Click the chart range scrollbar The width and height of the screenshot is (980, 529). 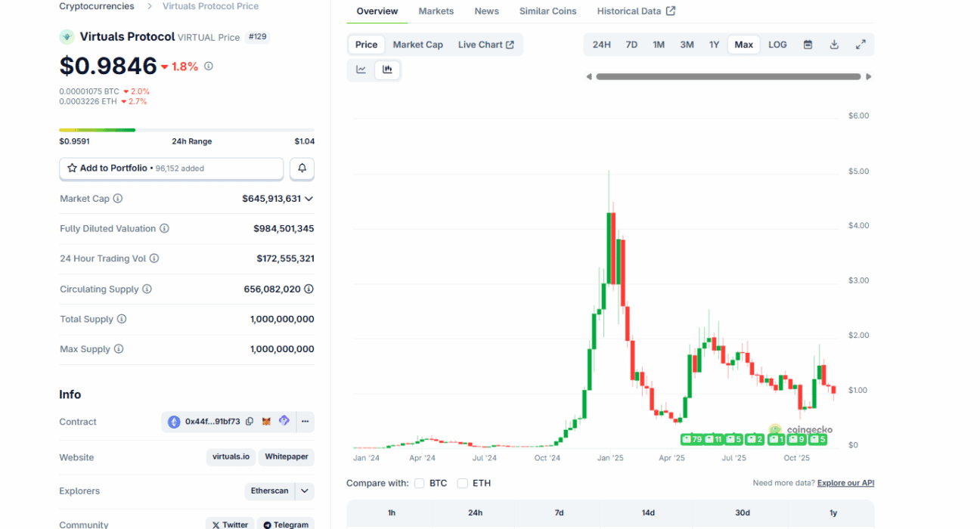click(728, 76)
